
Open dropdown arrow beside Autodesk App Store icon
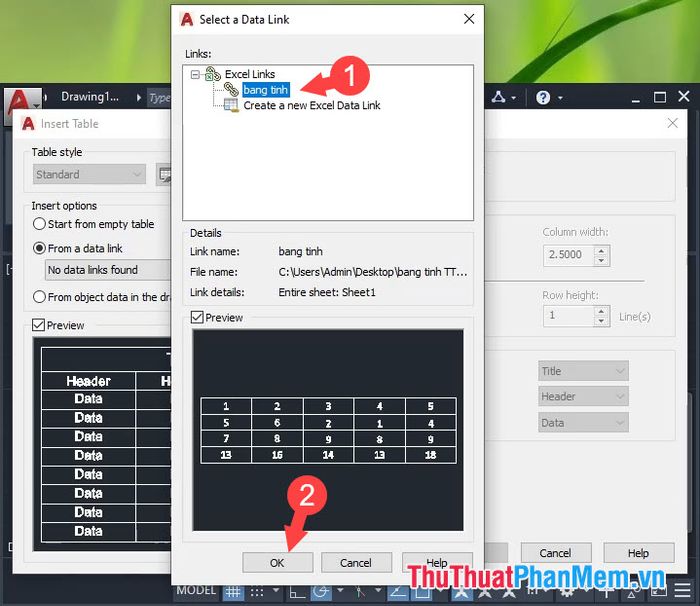point(513,97)
